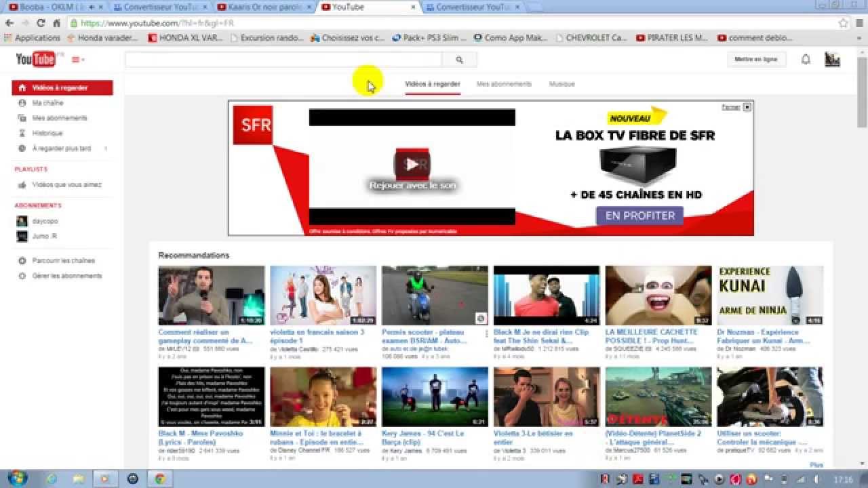Open 'Utiliser un scooter' video title
The height and width of the screenshot is (488, 868).
[x=762, y=437]
